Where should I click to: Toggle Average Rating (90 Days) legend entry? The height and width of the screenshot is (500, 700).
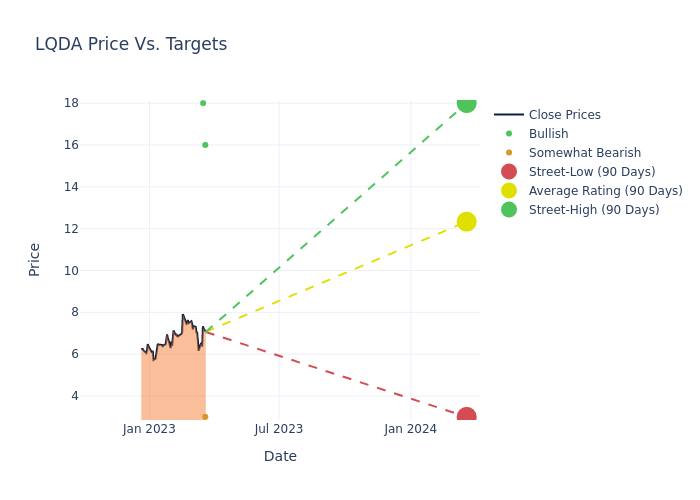(605, 191)
